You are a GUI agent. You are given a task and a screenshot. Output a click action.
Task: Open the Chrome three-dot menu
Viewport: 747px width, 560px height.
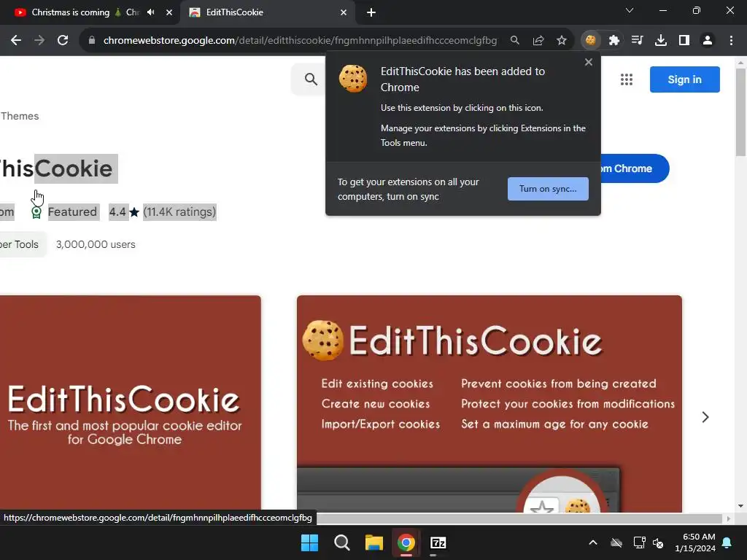tap(731, 41)
